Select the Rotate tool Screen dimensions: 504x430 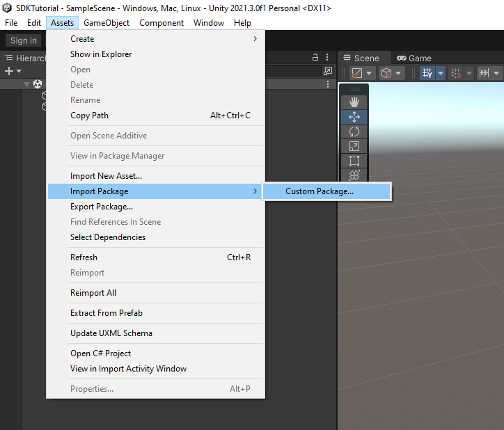click(354, 131)
